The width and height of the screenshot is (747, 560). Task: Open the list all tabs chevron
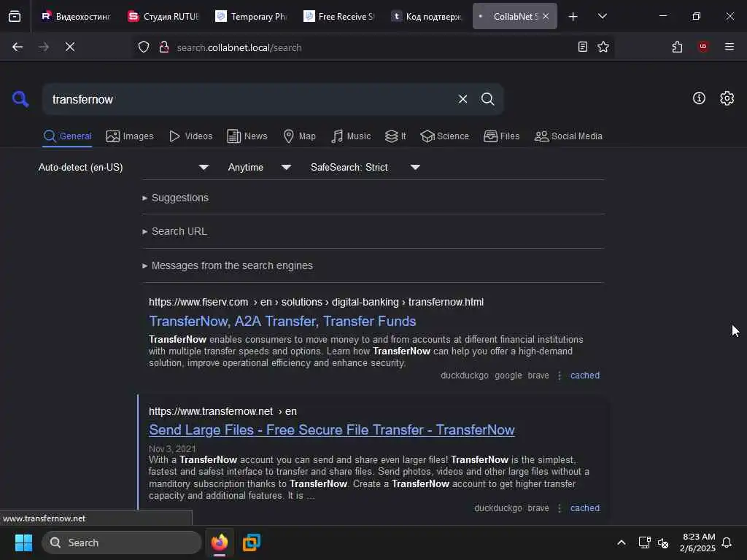(x=603, y=16)
